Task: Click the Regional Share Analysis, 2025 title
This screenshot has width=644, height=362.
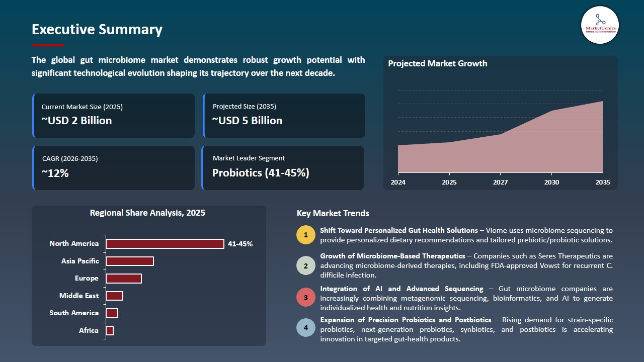Action: tap(147, 213)
